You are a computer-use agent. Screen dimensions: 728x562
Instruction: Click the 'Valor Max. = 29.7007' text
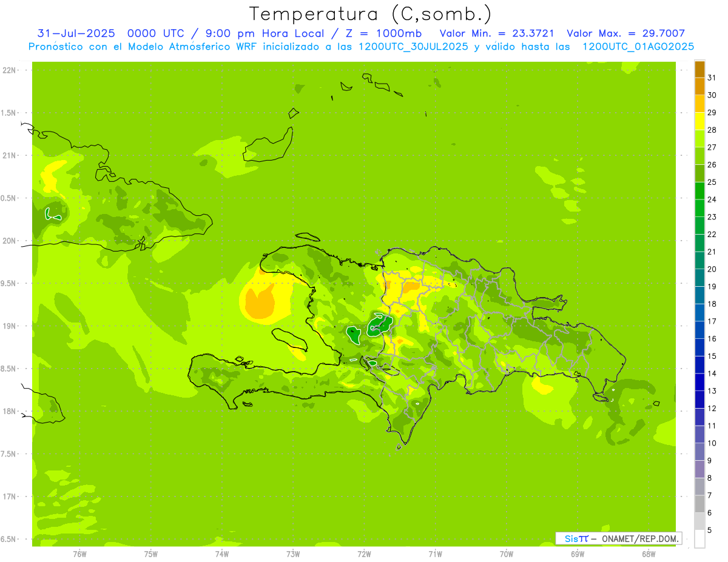tap(626, 33)
